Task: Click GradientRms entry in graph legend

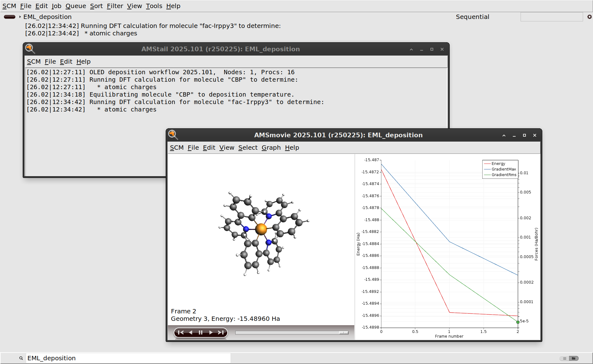Action: [x=503, y=175]
